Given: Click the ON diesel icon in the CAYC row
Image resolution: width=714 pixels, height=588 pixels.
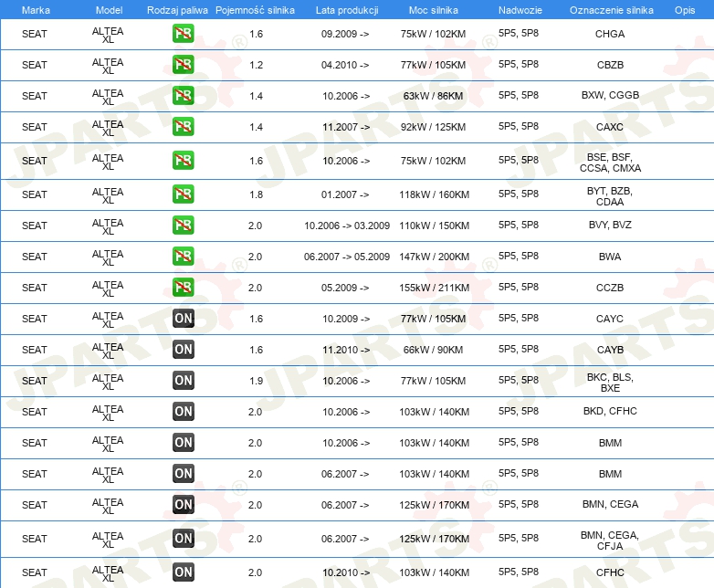Looking at the screenshot, I should click(183, 319).
